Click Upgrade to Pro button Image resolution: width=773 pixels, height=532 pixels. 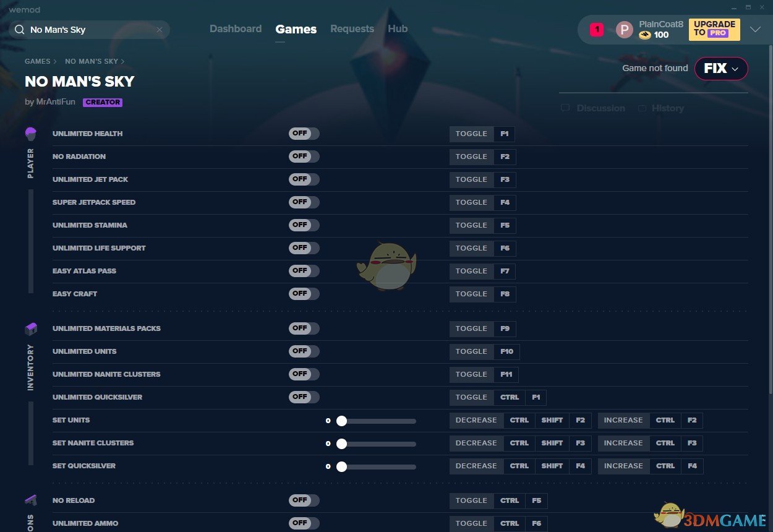714,29
